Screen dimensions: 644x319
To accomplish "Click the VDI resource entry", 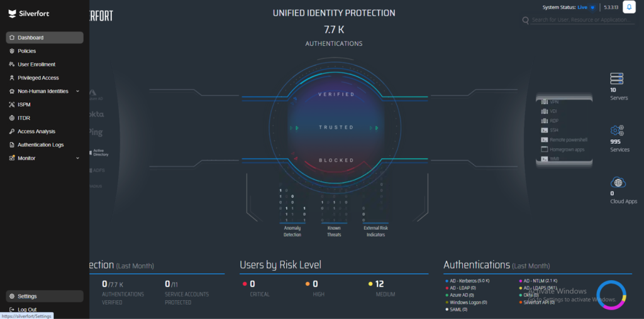I will [x=550, y=111].
